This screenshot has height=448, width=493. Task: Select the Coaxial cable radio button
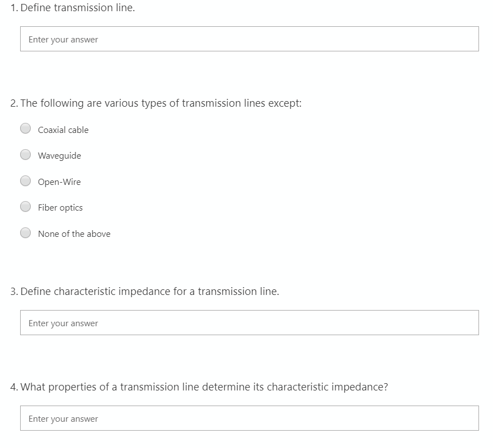[x=25, y=128]
